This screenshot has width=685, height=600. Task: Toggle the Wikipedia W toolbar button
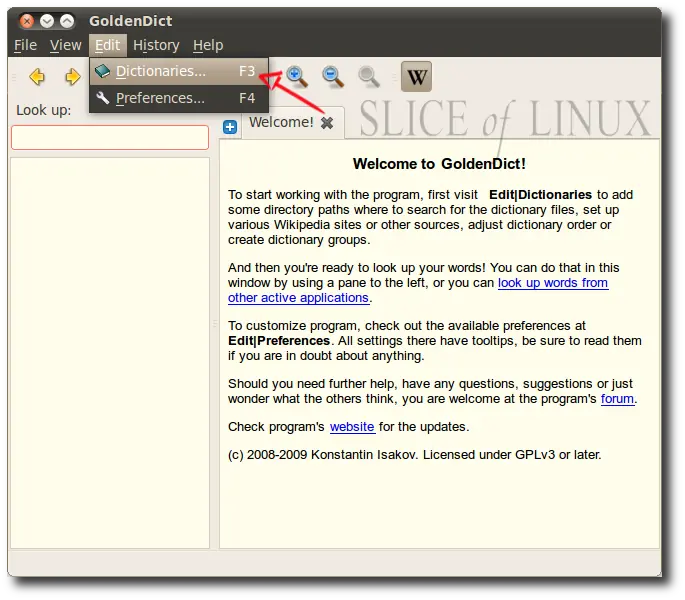coord(416,76)
